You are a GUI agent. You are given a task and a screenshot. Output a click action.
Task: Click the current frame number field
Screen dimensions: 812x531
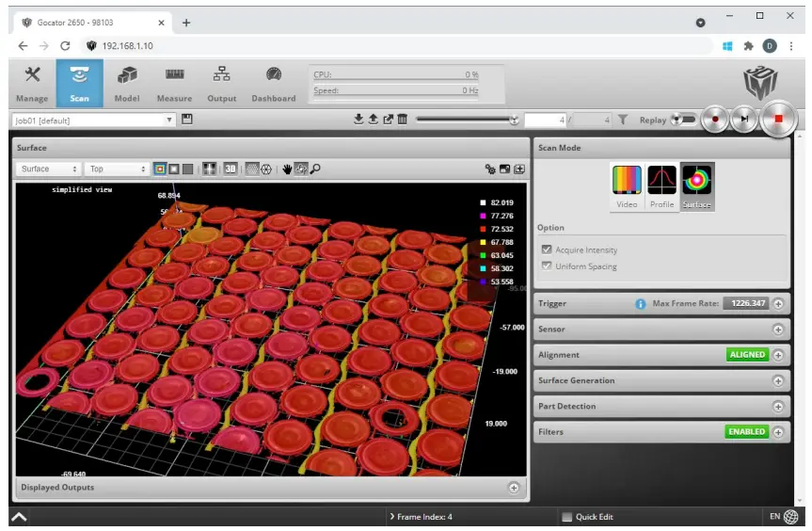click(x=547, y=121)
